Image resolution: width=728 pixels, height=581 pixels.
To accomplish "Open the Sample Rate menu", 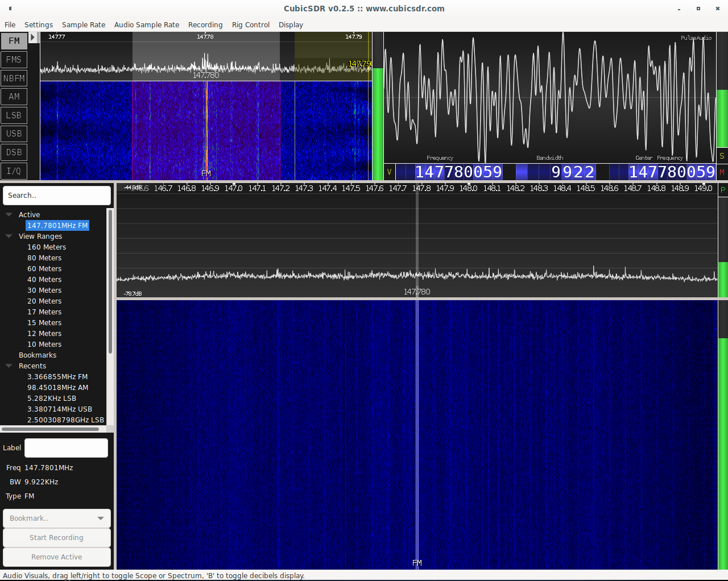I will click(84, 25).
